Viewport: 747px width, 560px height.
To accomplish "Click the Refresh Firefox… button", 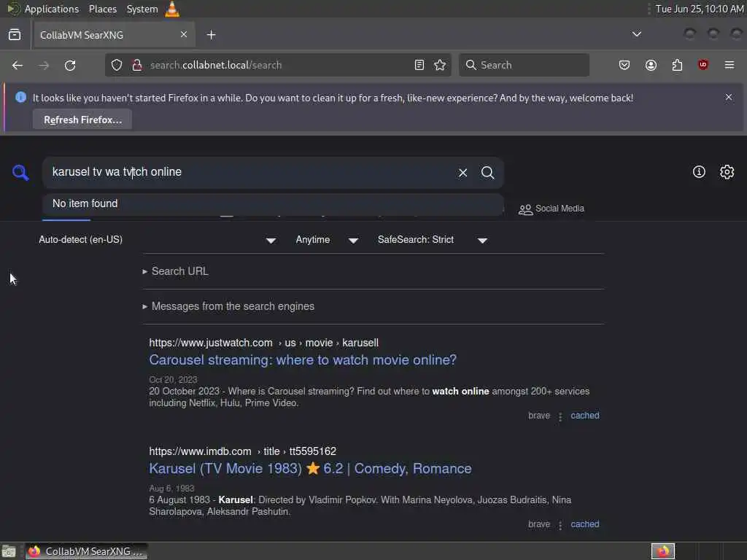I will pos(82,120).
